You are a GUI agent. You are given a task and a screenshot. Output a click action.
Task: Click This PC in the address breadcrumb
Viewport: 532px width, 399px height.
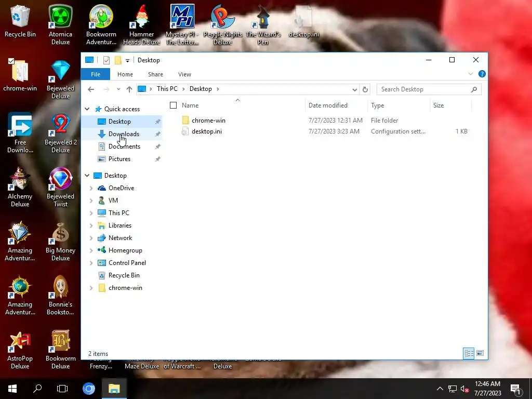[x=167, y=89]
